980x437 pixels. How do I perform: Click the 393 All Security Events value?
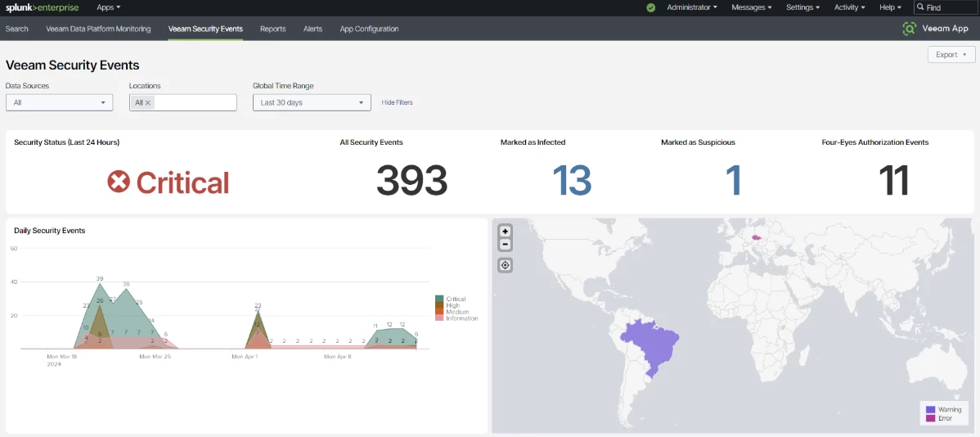pos(411,182)
